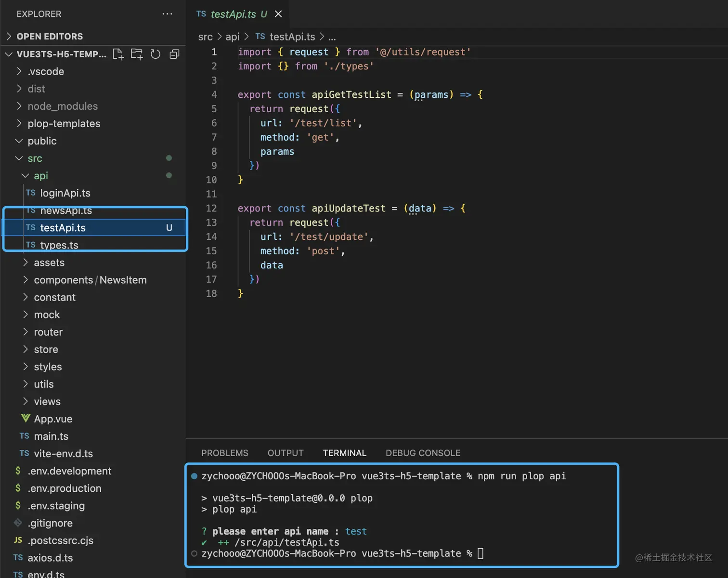Screen dimensions: 728x578
Task: Click the modified indicator dot on src folder
Action: click(169, 158)
